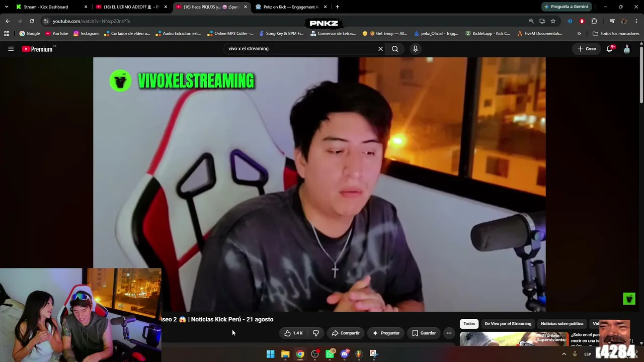
Task: Open Get Emoji bookmark
Action: pos(384,34)
